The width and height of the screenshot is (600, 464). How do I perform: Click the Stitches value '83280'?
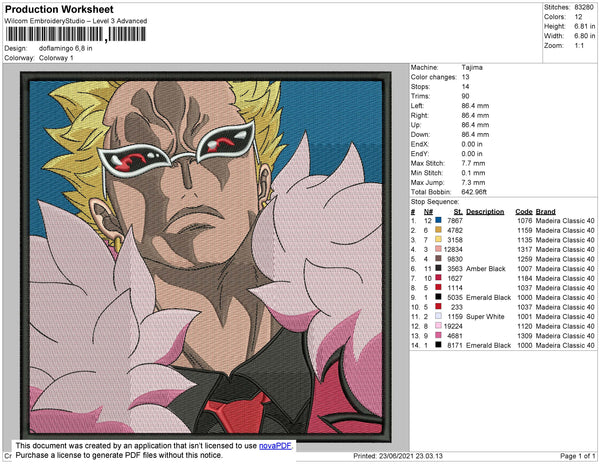pyautogui.click(x=584, y=7)
